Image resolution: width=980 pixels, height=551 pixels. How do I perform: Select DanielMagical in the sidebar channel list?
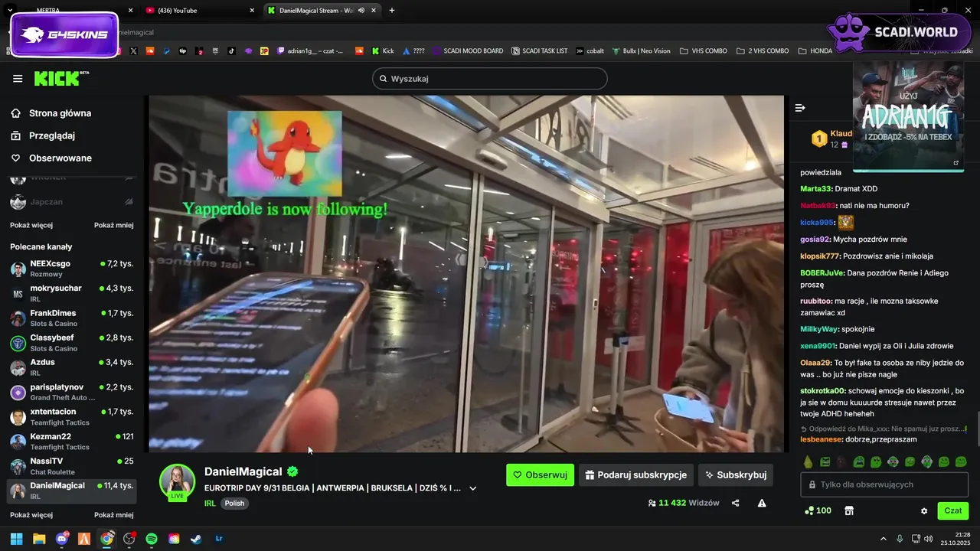click(x=72, y=491)
